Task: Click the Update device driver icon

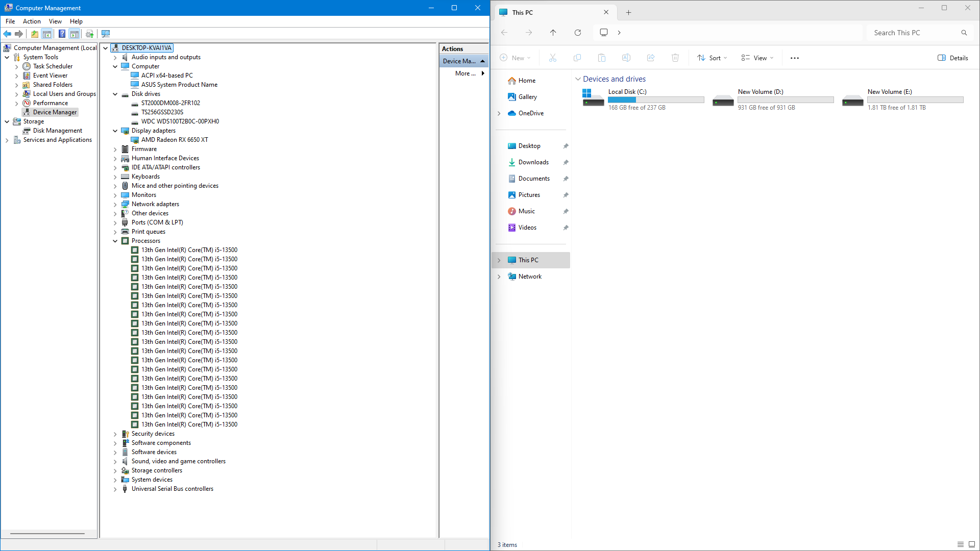Action: 90,34
